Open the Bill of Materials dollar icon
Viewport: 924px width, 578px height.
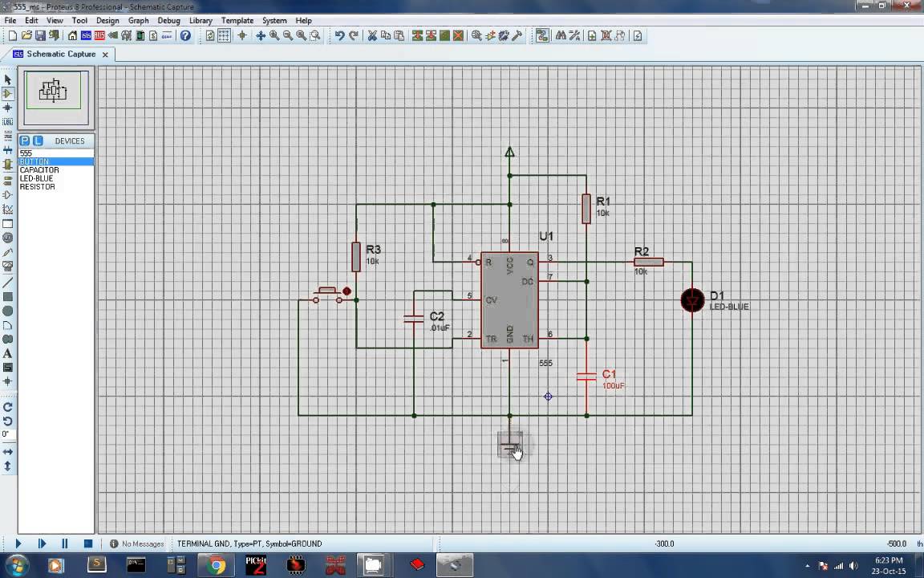(x=153, y=36)
